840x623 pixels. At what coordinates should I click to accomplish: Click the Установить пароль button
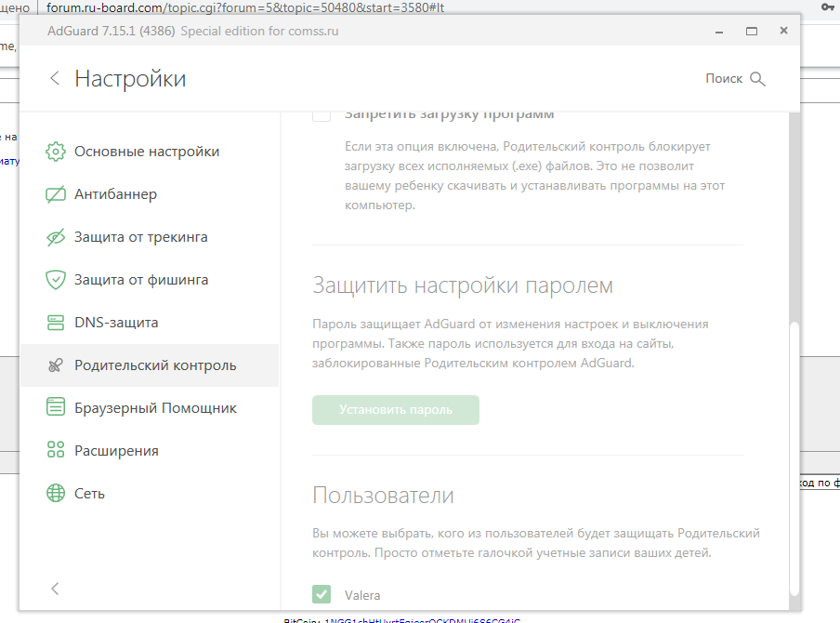tap(395, 410)
